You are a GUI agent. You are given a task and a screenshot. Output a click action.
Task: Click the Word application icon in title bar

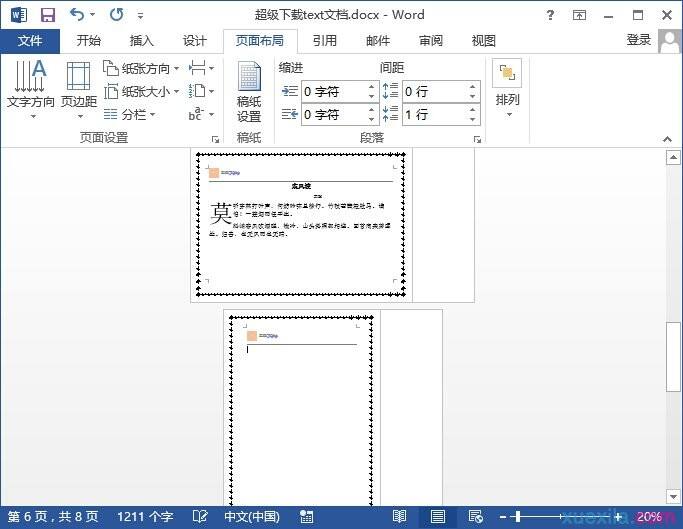(19, 15)
